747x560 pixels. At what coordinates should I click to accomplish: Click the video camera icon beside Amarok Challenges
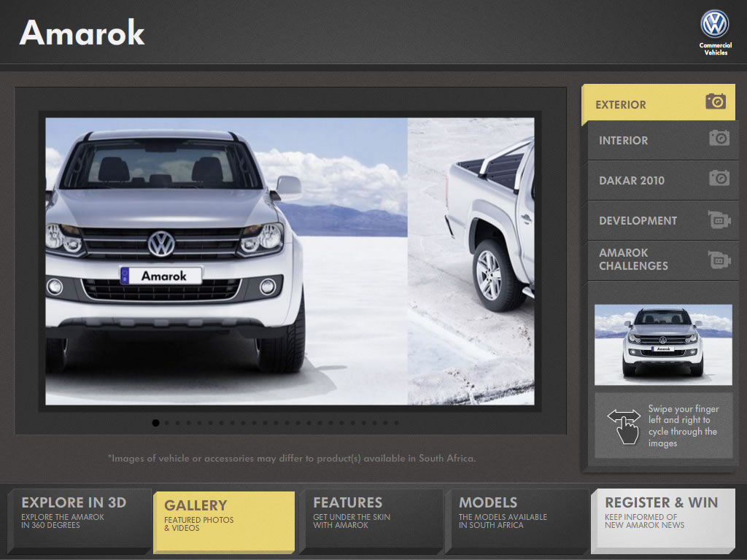(719, 260)
